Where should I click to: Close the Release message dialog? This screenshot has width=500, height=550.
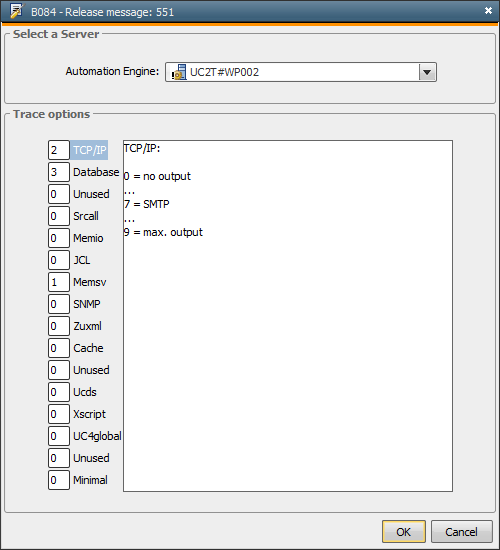click(488, 11)
